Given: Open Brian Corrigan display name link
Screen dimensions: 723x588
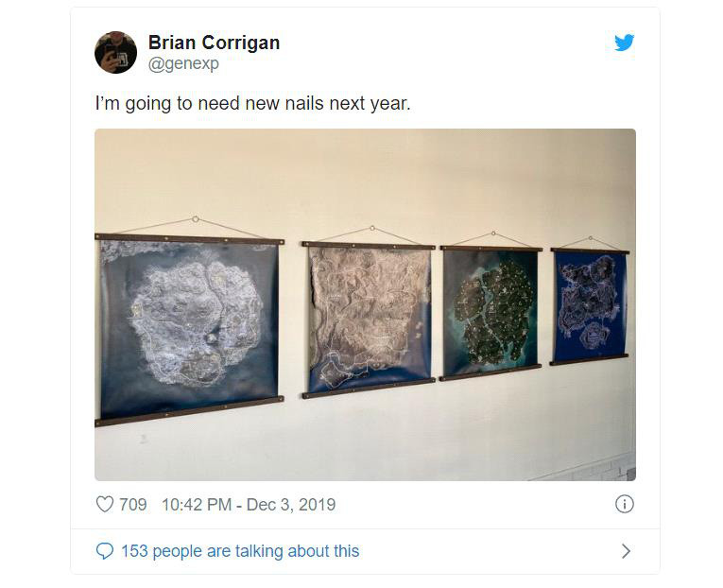Looking at the screenshot, I should coord(214,43).
